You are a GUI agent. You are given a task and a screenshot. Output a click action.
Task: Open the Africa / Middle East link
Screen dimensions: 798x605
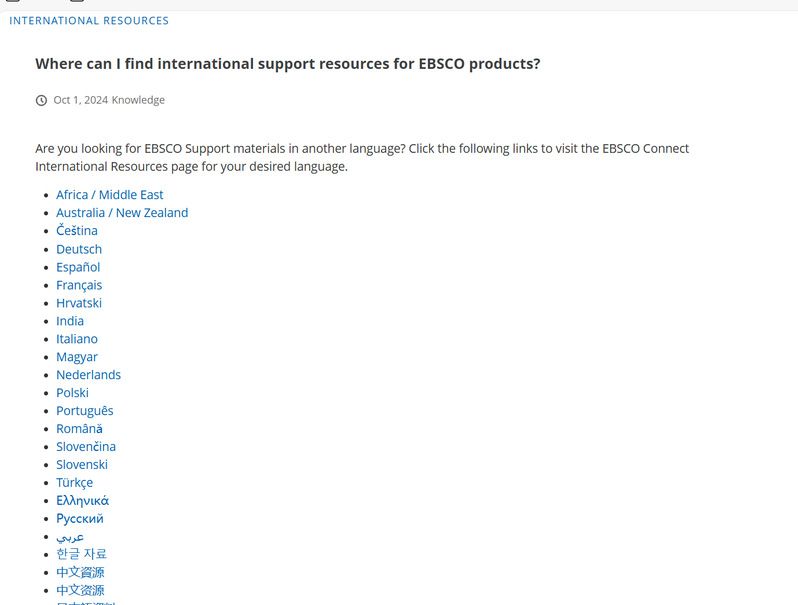coord(109,195)
